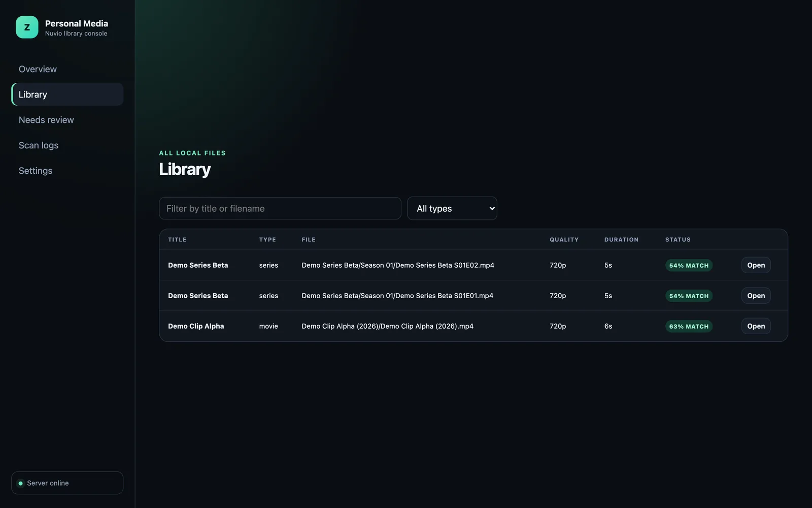The image size is (812, 508).
Task: Open the Overview page
Action: pyautogui.click(x=67, y=69)
